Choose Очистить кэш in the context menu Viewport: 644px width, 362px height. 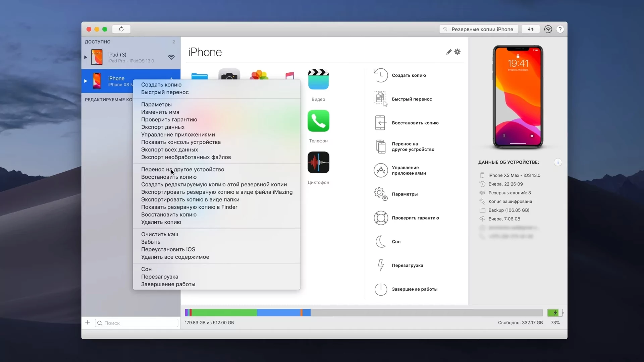click(217, 235)
